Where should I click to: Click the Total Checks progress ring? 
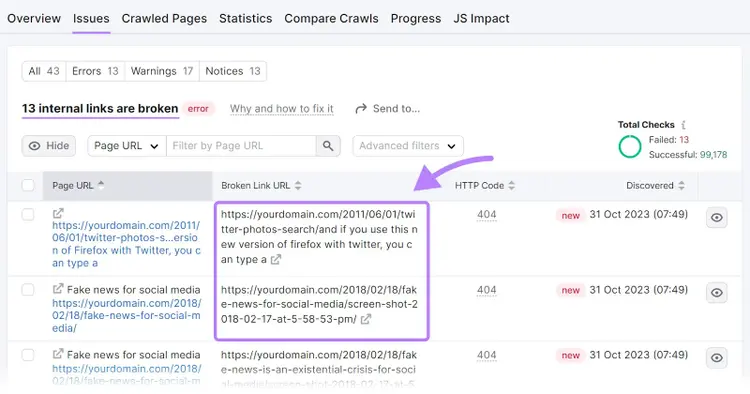(x=629, y=147)
